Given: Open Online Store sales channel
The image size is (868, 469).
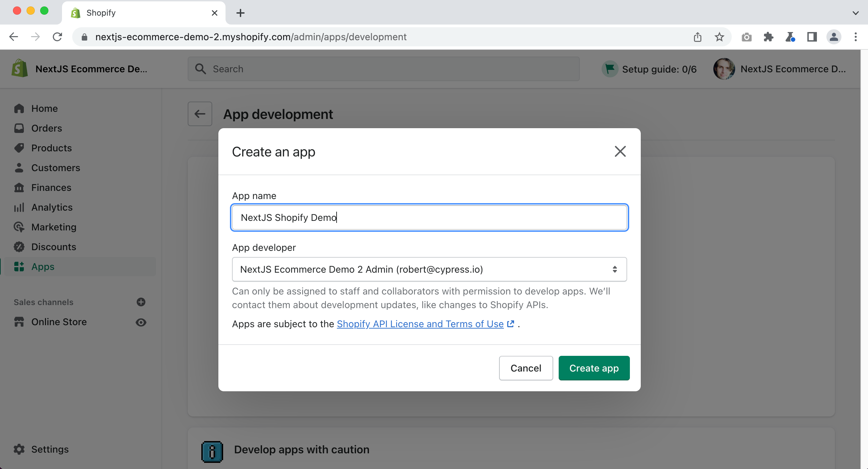Looking at the screenshot, I should click(59, 322).
